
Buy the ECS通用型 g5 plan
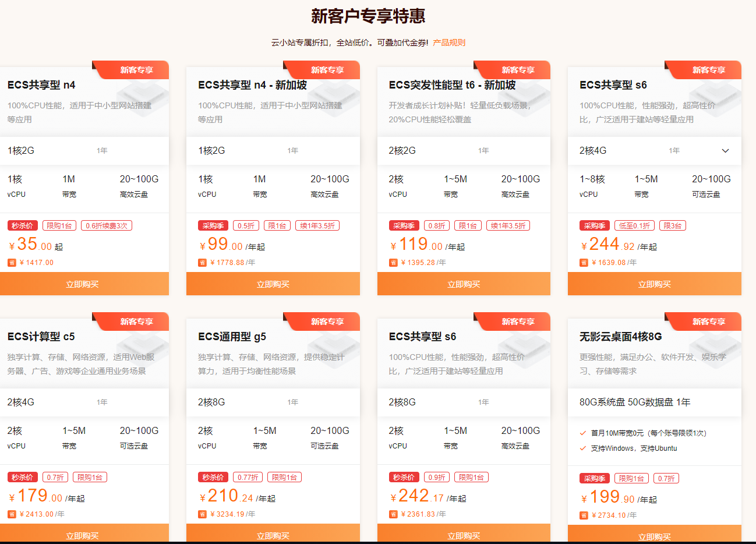(x=273, y=533)
